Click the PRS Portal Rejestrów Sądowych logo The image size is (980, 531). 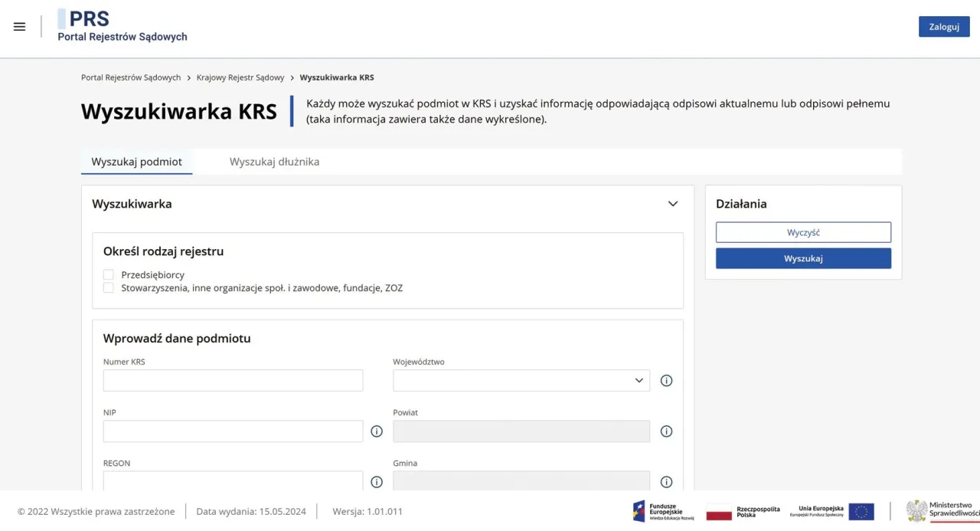pyautogui.click(x=122, y=27)
